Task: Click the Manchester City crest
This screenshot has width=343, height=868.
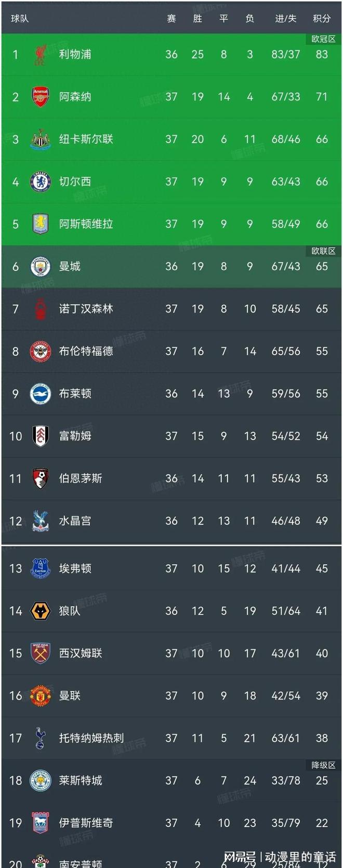Action: 41,266
